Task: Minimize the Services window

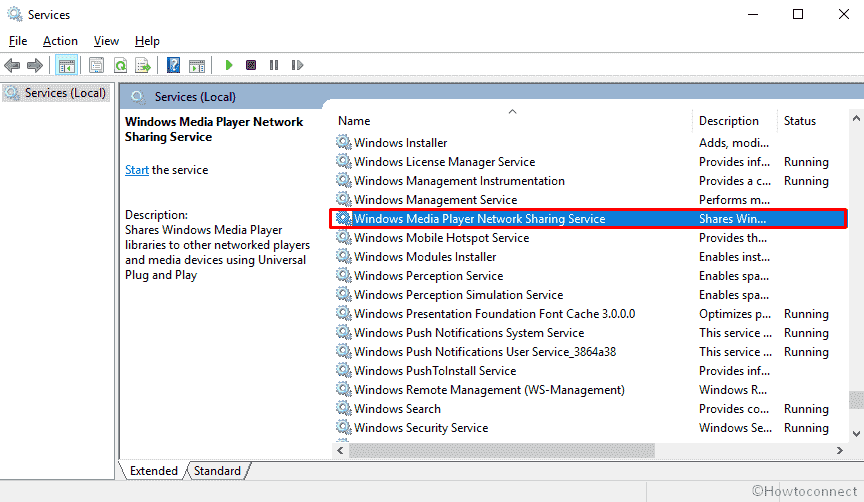Action: (753, 14)
